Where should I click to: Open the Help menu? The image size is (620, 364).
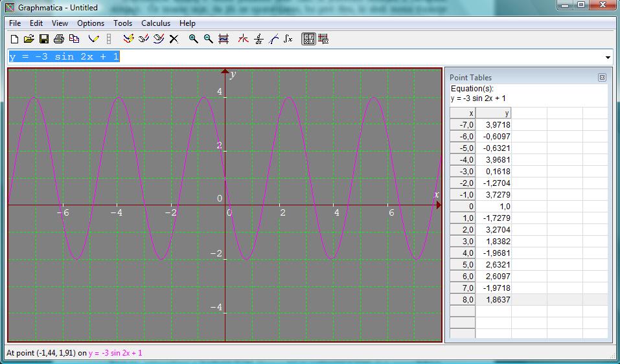click(187, 23)
